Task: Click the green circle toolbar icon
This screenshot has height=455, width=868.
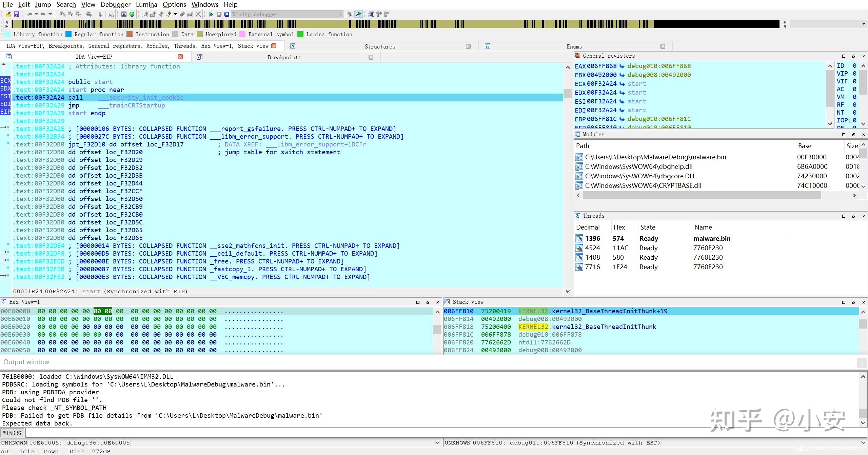Action: click(x=132, y=14)
